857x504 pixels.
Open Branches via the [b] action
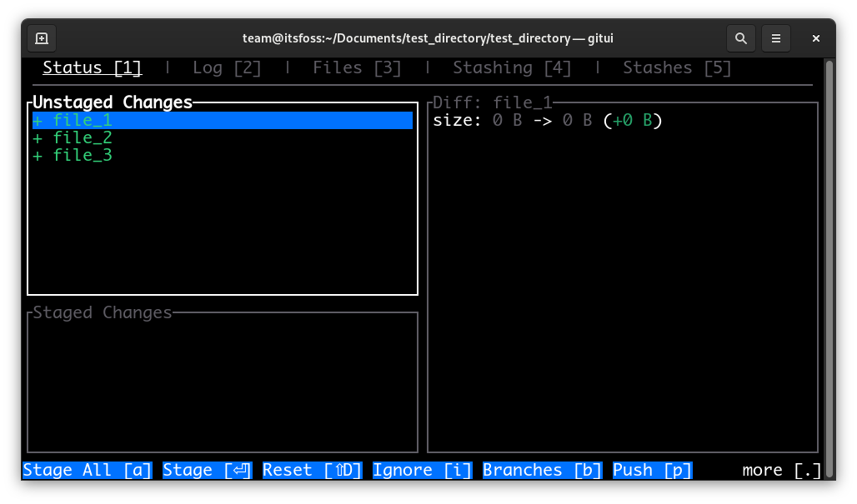(542, 470)
